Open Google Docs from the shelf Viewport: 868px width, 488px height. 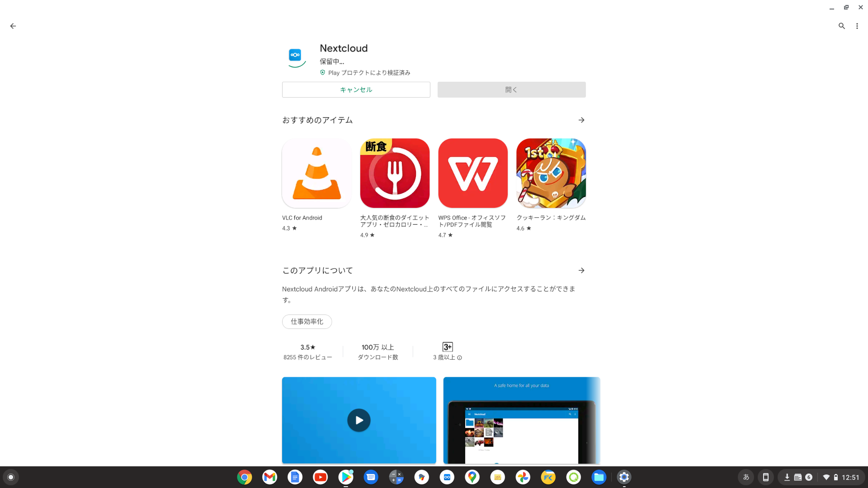pyautogui.click(x=295, y=477)
